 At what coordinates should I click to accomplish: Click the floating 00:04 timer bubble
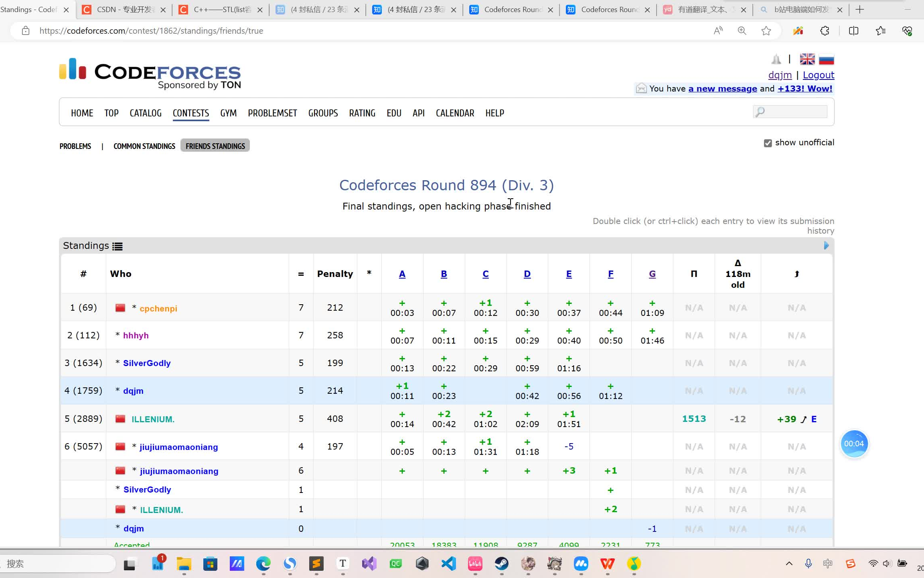[854, 444]
